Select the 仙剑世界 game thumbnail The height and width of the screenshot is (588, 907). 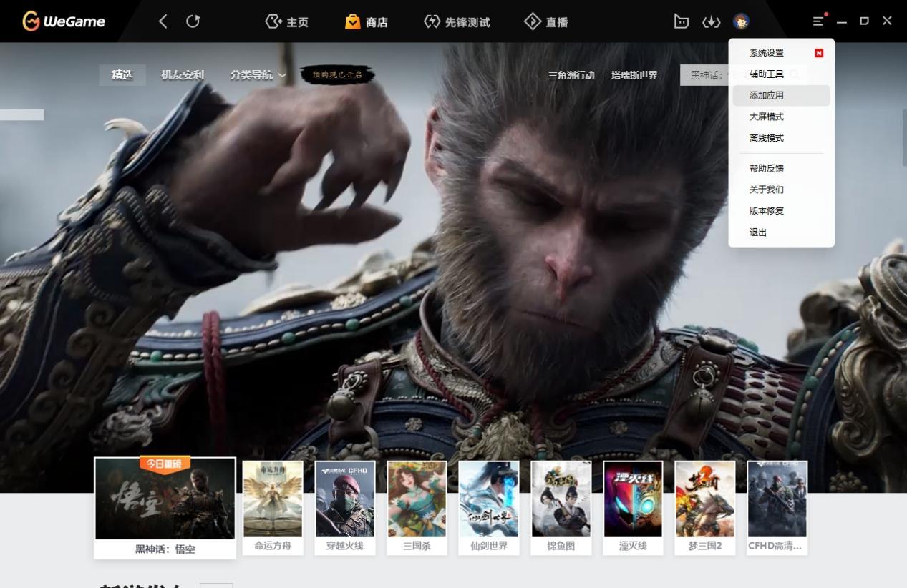(x=489, y=507)
